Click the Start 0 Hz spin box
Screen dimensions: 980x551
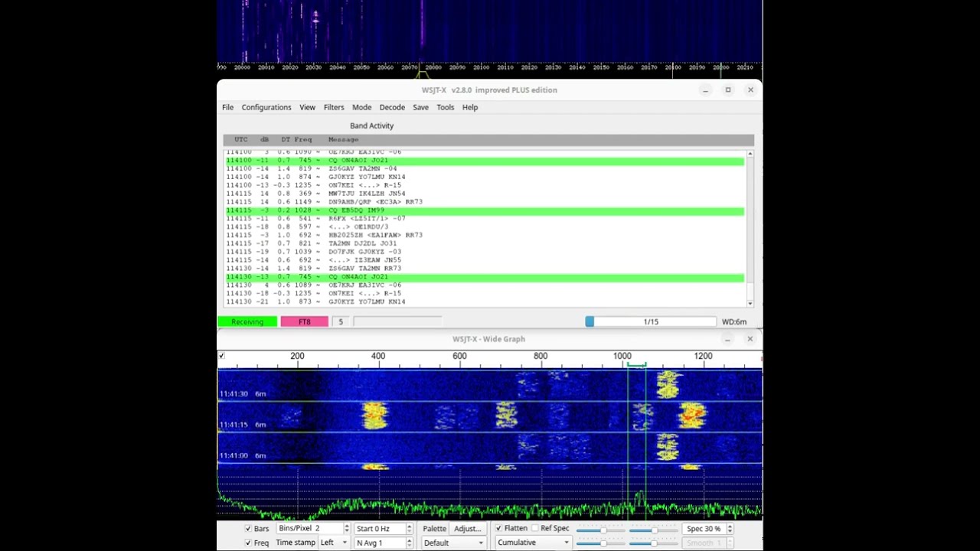point(384,529)
